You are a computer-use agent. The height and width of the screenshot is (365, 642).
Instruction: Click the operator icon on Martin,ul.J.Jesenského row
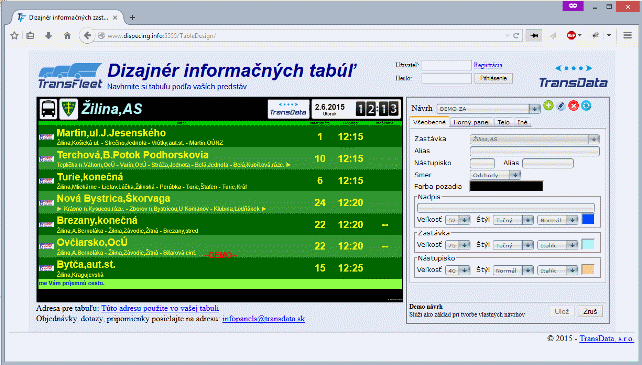coord(46,137)
